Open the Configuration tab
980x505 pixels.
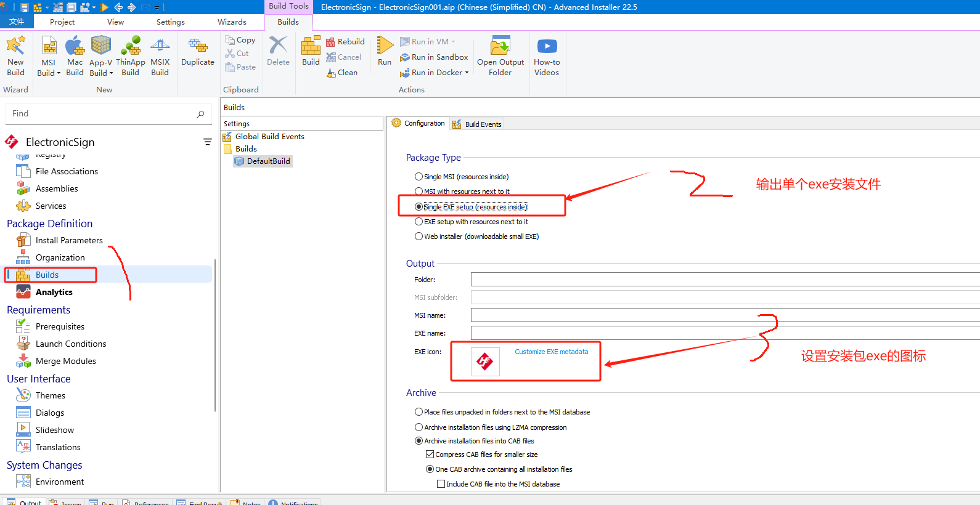point(418,123)
